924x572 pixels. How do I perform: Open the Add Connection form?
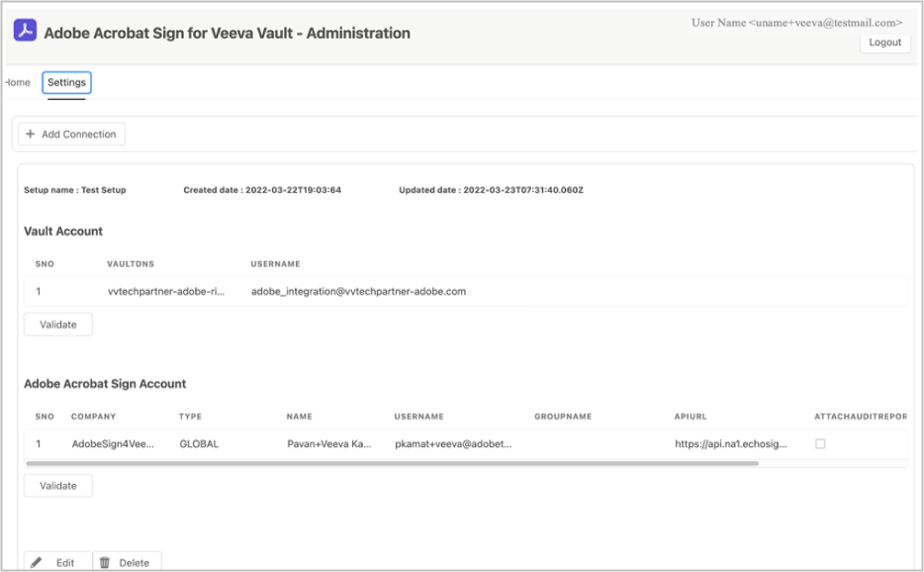(x=70, y=134)
